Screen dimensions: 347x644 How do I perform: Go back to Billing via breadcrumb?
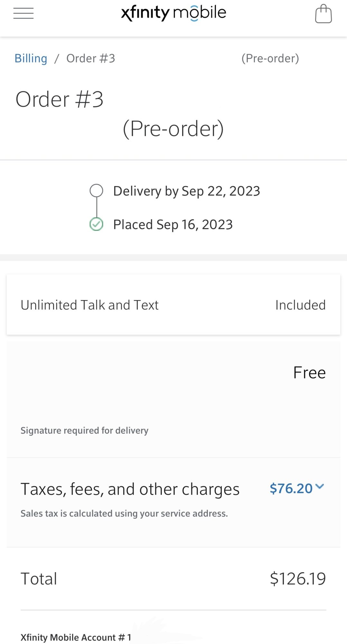pos(31,59)
